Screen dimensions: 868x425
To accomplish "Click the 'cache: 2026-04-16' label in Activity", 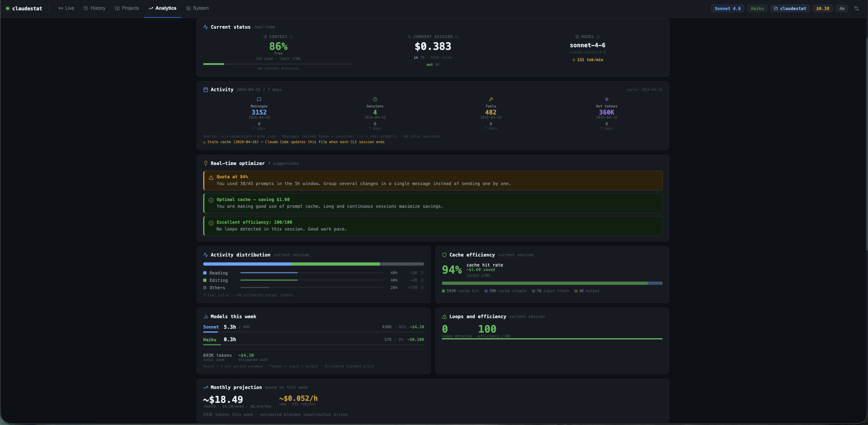I will [x=644, y=90].
